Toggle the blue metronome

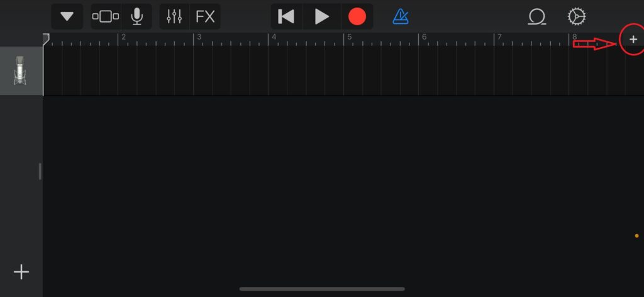click(x=401, y=17)
